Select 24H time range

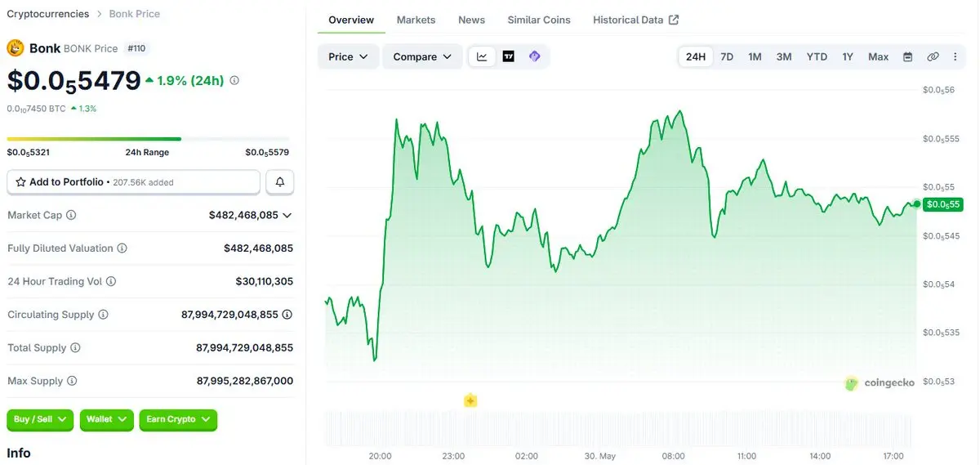click(696, 56)
